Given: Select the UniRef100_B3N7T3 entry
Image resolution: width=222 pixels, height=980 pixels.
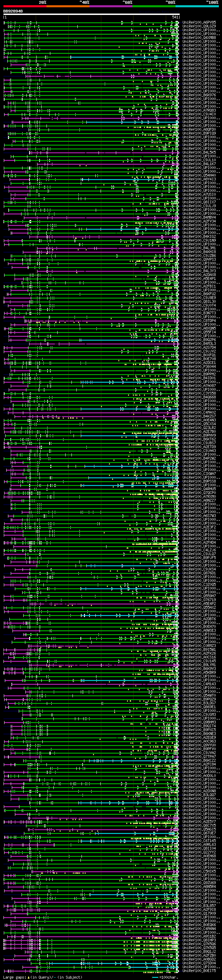Looking at the screenshot, I should tap(199, 313).
